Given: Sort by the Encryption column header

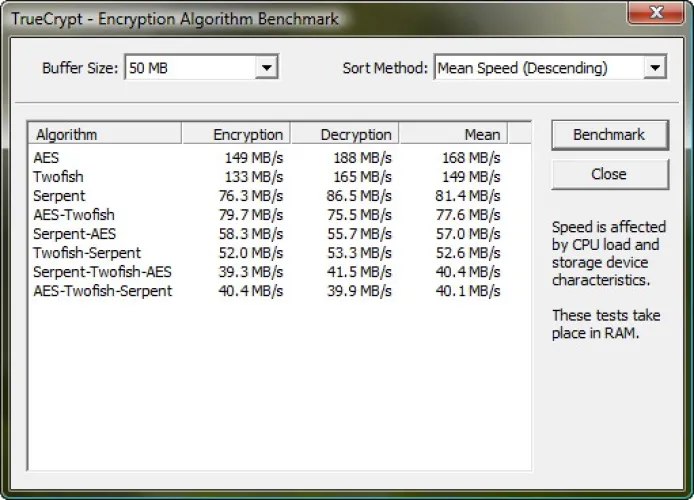Looking at the screenshot, I should coord(236,134).
